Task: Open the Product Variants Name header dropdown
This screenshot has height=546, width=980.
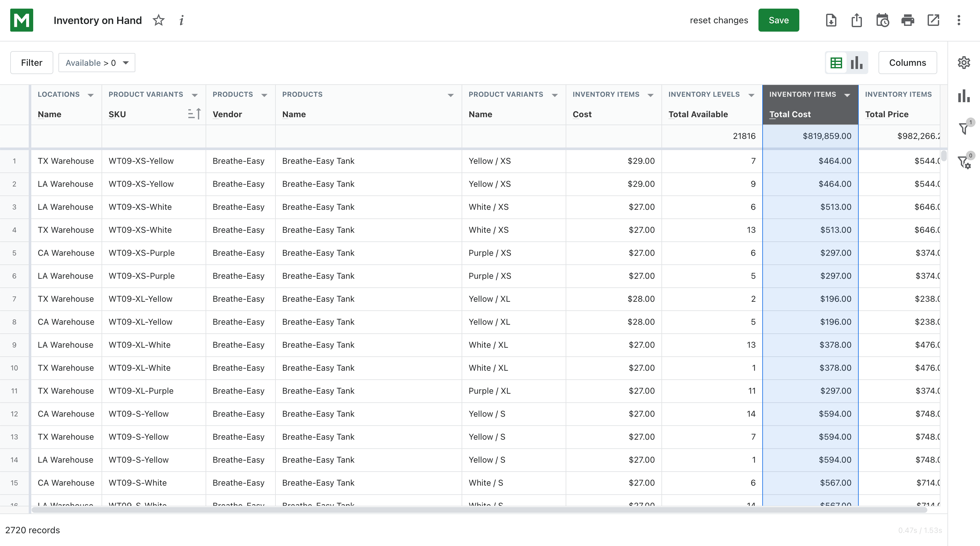Action: coord(555,95)
